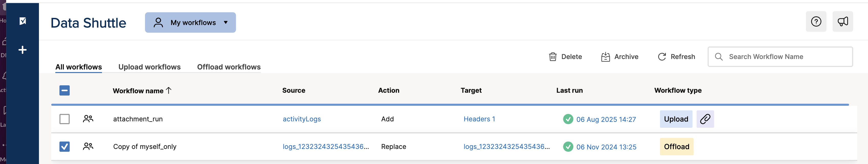Switch to the Upload workflows tab

tap(149, 67)
